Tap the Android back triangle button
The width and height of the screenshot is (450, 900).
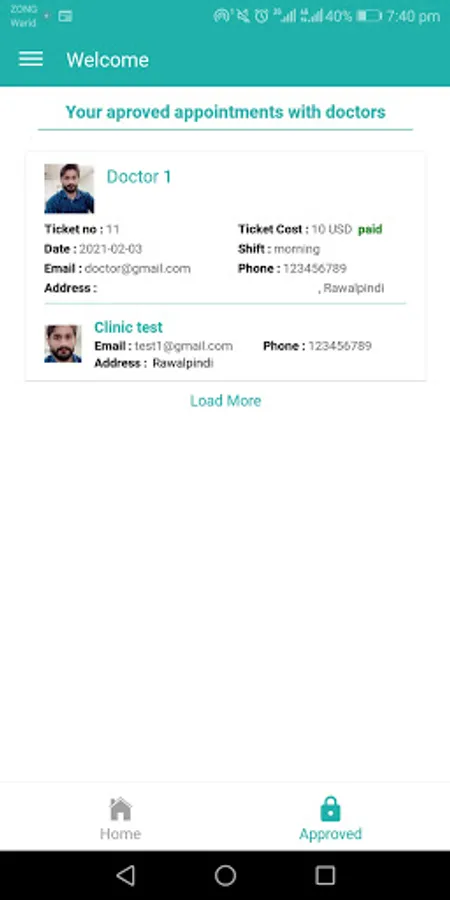tap(125, 875)
